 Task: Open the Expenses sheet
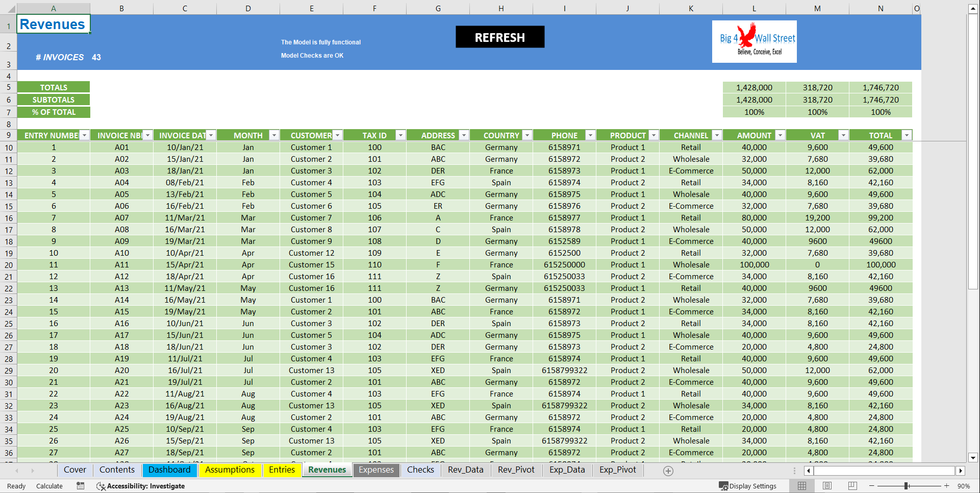point(376,470)
